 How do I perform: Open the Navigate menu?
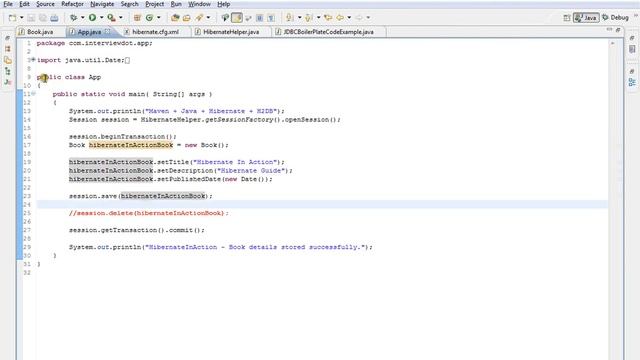(x=102, y=4)
